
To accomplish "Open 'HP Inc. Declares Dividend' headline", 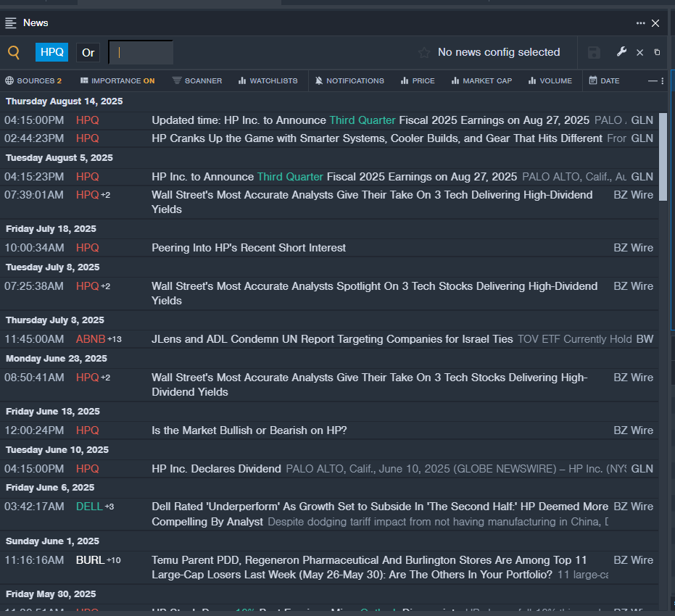I will click(216, 468).
